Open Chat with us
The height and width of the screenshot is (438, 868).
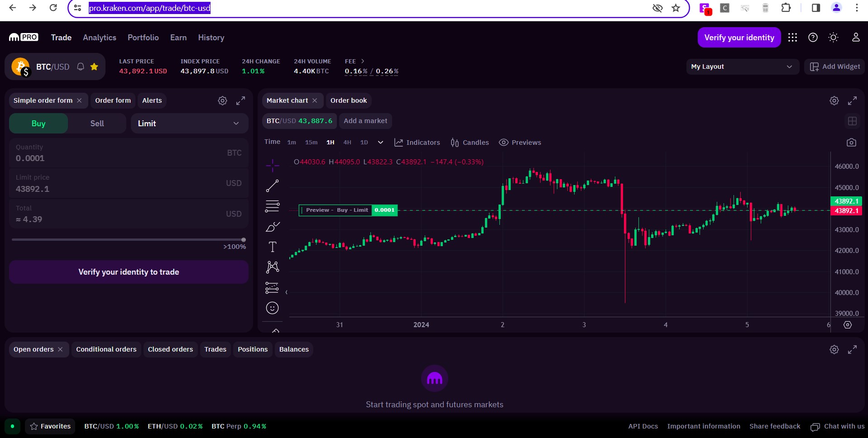click(x=838, y=426)
